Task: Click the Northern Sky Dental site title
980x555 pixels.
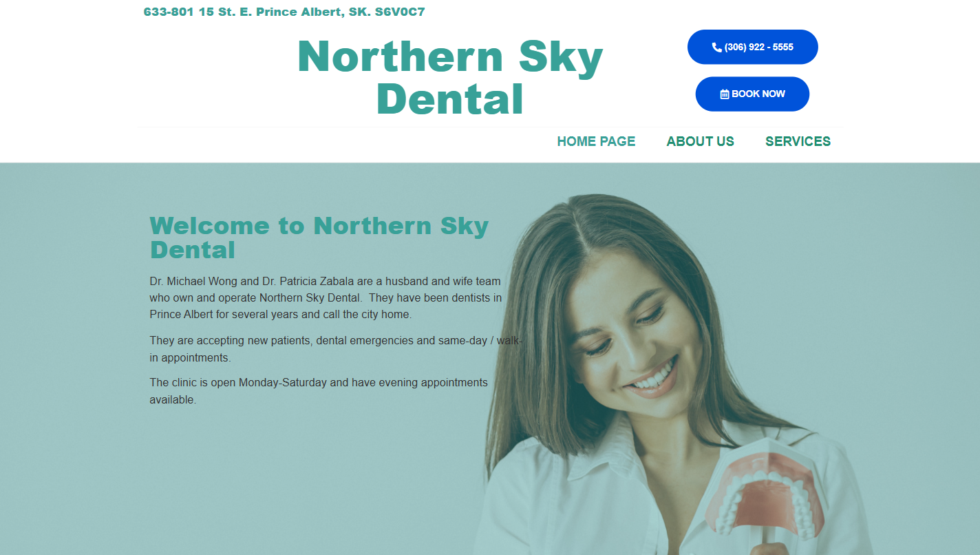Action: (x=450, y=77)
